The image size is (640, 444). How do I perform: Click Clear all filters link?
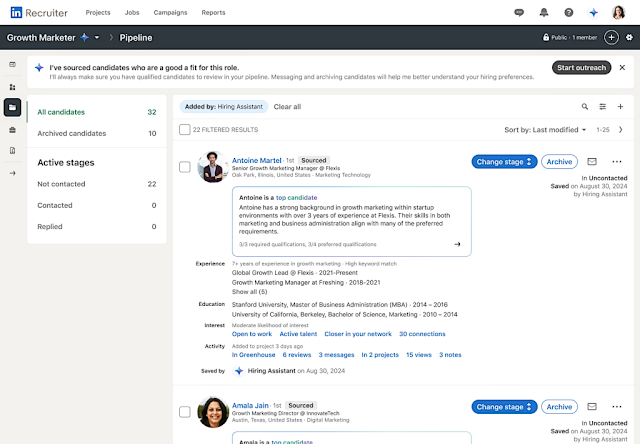tap(287, 106)
